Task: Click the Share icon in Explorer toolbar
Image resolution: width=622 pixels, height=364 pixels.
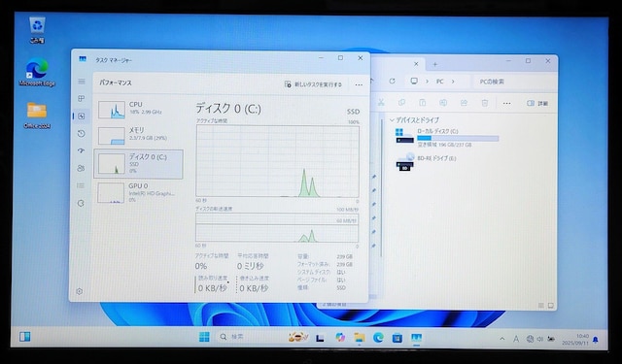Action: [464, 103]
